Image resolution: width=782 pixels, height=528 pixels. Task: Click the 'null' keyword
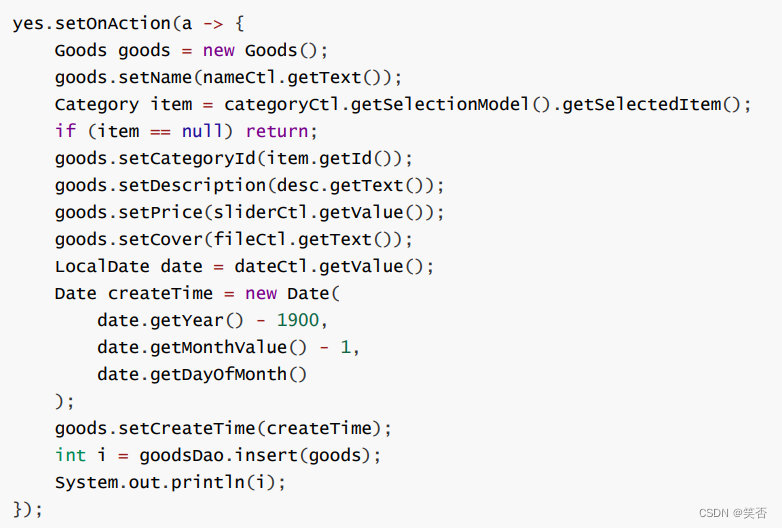[x=202, y=131]
